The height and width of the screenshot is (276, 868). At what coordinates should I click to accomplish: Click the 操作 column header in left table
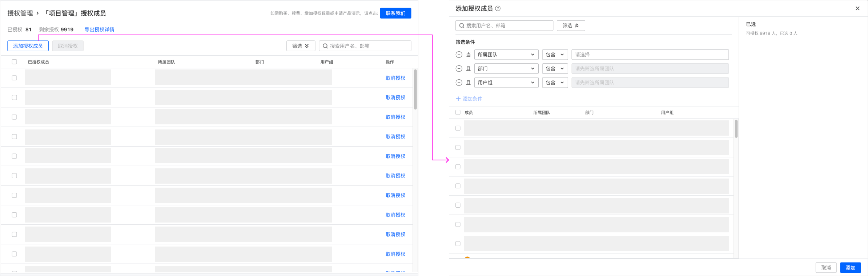(x=390, y=62)
